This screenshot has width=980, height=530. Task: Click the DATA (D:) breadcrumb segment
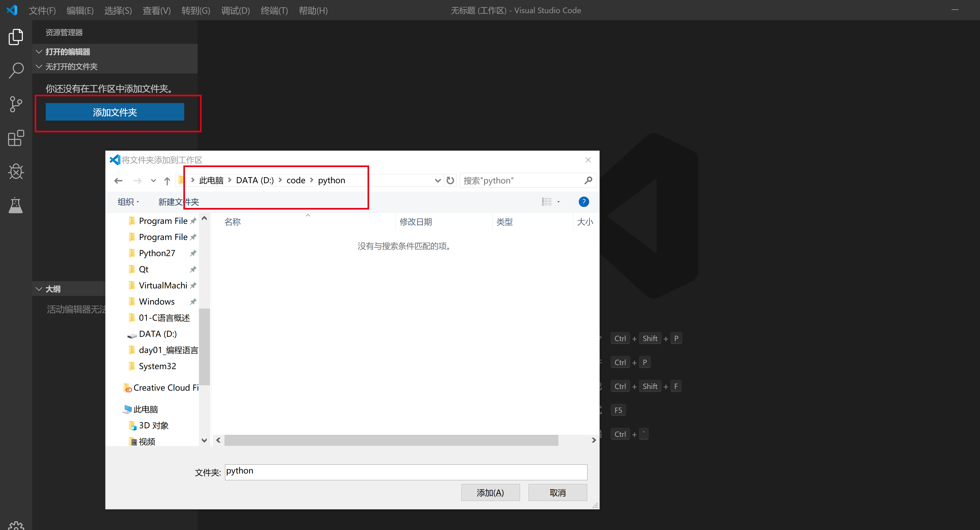click(x=255, y=180)
